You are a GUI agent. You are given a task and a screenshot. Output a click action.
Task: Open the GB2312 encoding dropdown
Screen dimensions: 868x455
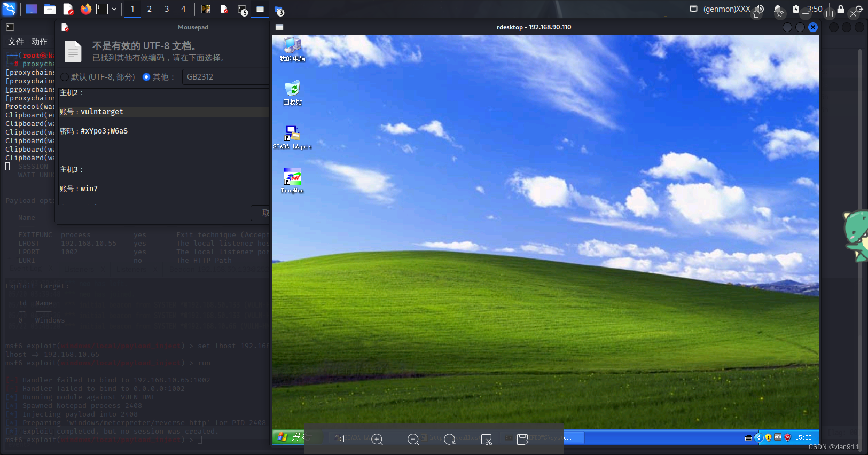point(226,77)
